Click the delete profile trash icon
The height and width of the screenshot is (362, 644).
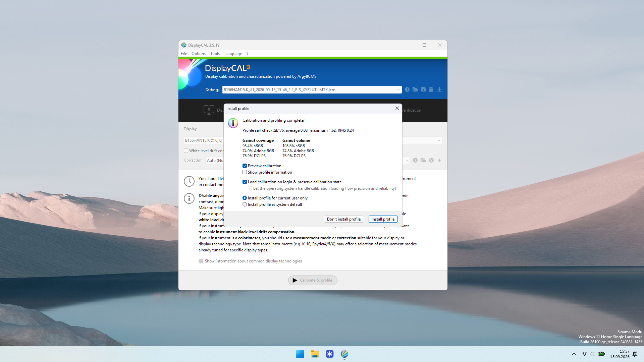click(431, 89)
